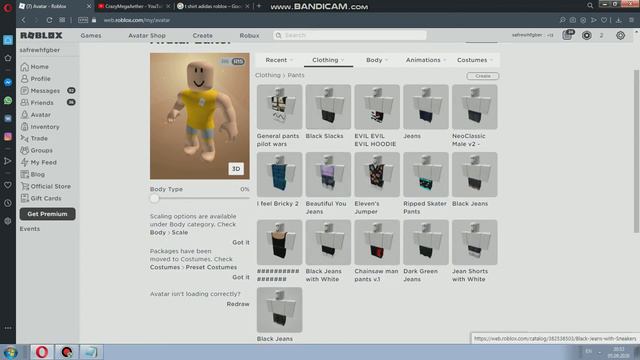
Task: Click Redraw link
Action: pyautogui.click(x=238, y=304)
